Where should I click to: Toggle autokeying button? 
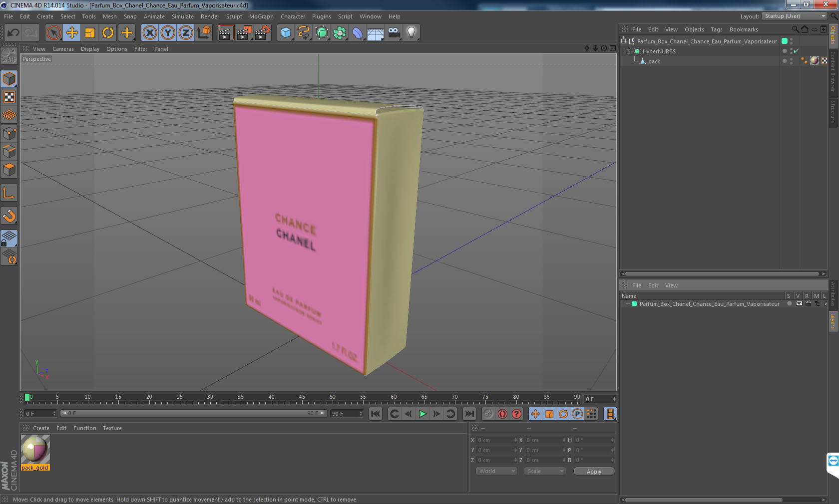[502, 414]
